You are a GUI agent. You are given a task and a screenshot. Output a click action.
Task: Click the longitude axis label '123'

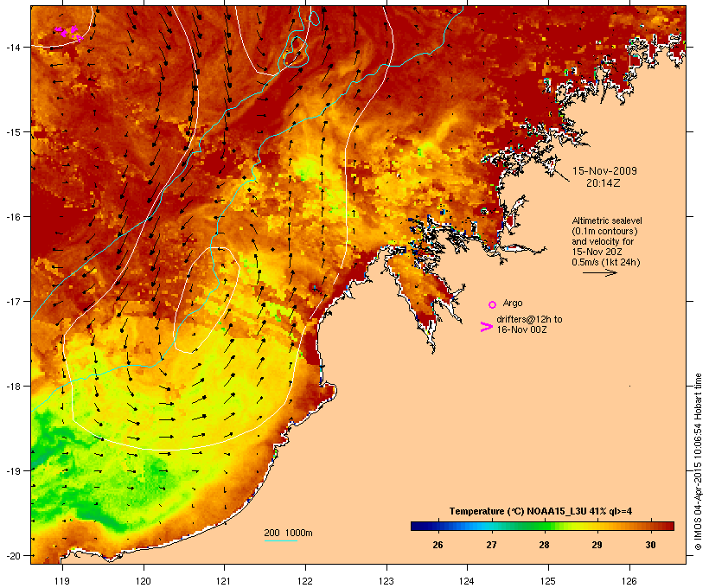386,581
